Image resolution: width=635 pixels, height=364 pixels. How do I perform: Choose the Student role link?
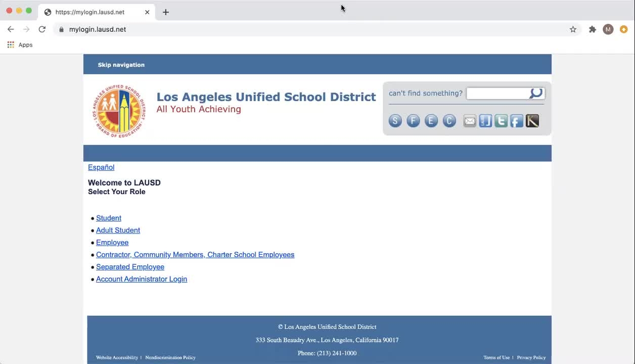click(x=109, y=218)
